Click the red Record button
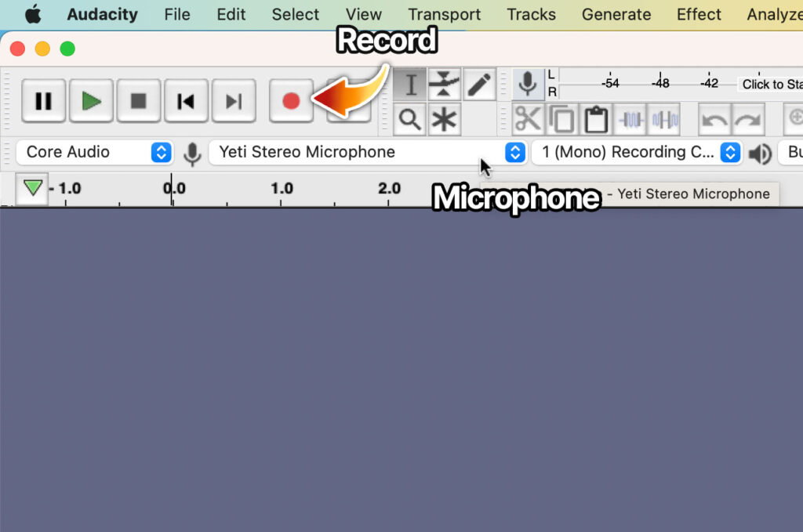803x532 pixels. (x=291, y=101)
